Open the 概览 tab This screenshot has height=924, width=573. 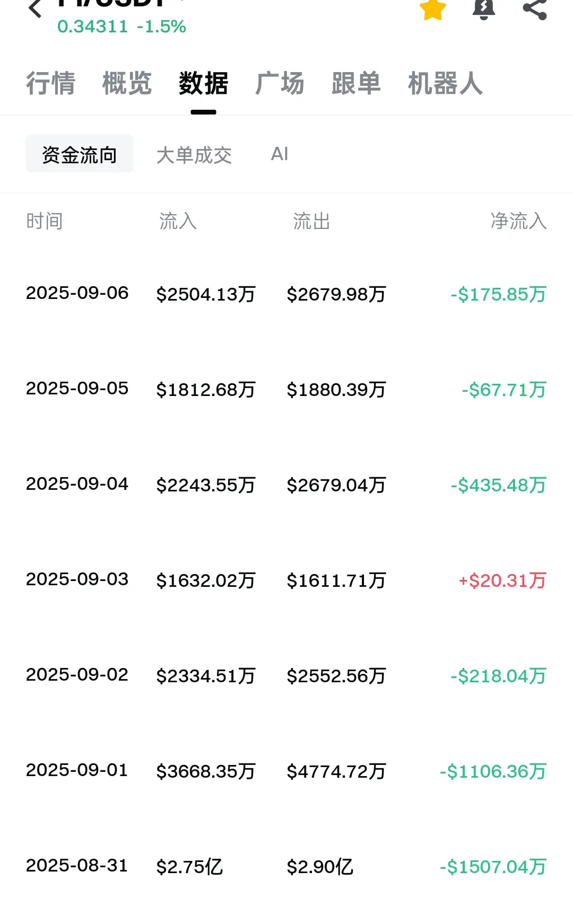(x=127, y=84)
